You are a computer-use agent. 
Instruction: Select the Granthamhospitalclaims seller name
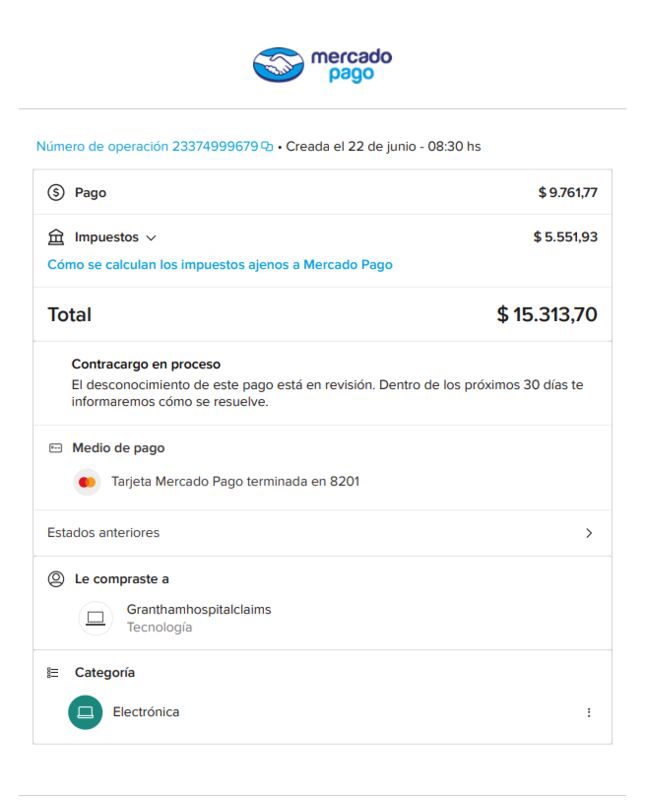coord(199,609)
